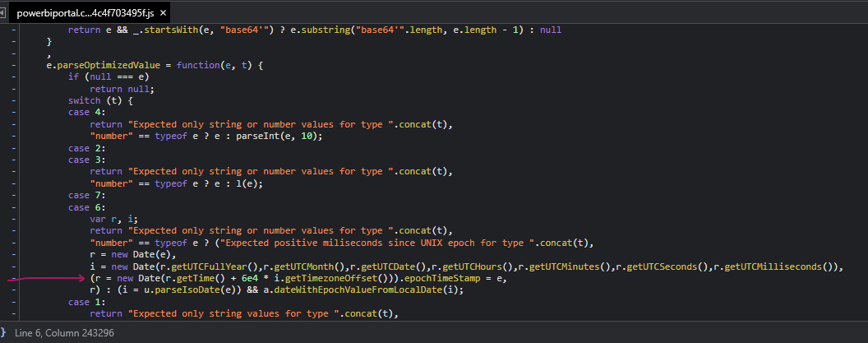Click the "if (null === e)" line

108,77
